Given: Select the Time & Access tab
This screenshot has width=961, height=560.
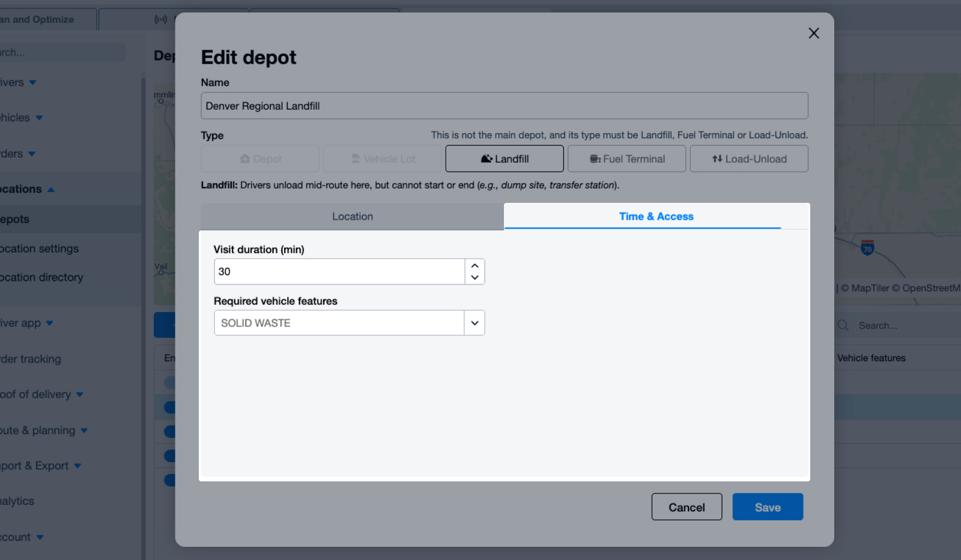Looking at the screenshot, I should pyautogui.click(x=656, y=217).
